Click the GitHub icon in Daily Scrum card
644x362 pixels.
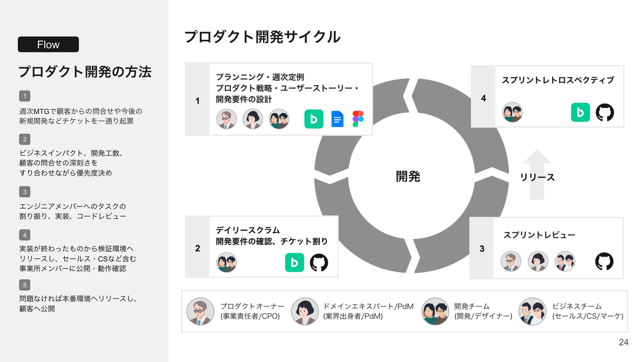point(319,263)
